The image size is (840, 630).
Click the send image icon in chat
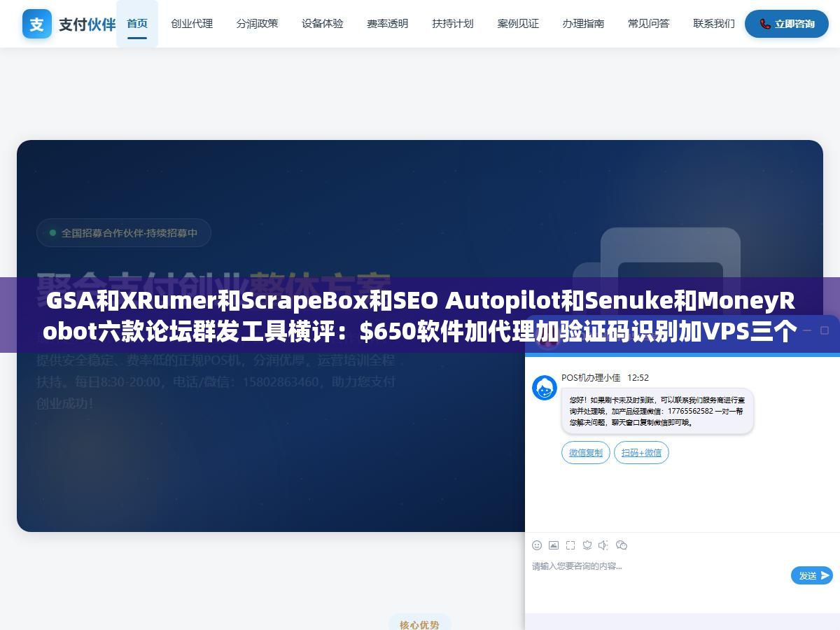coord(554,545)
